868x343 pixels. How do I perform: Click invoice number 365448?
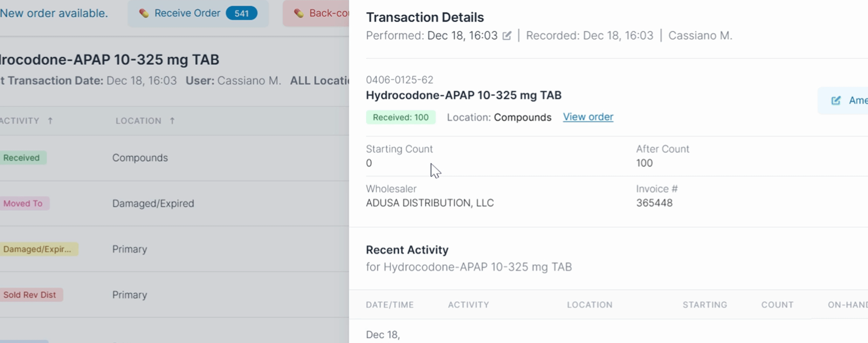click(x=654, y=203)
